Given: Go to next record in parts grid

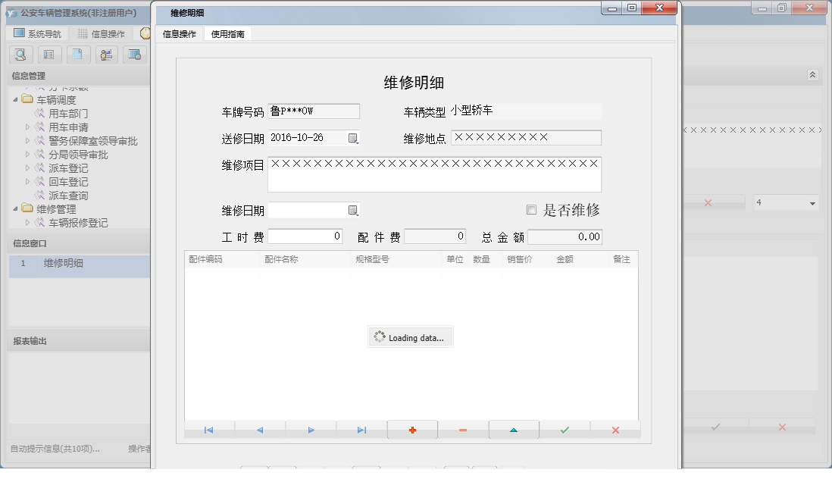Looking at the screenshot, I should pos(309,430).
